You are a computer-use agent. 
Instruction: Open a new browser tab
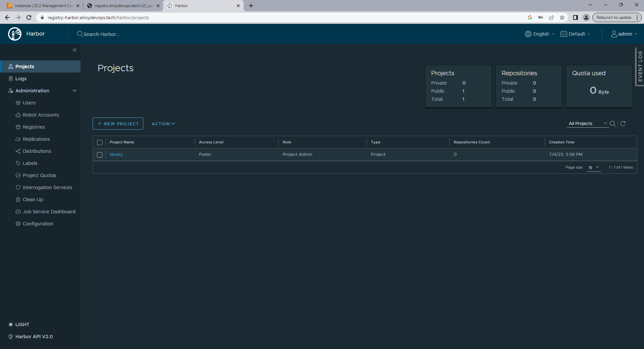coord(251,6)
